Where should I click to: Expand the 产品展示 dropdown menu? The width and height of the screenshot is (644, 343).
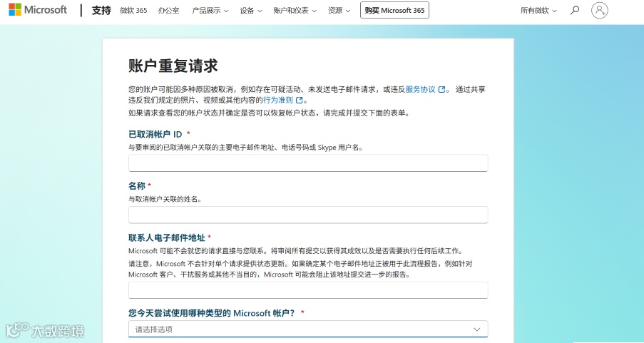click(x=210, y=10)
